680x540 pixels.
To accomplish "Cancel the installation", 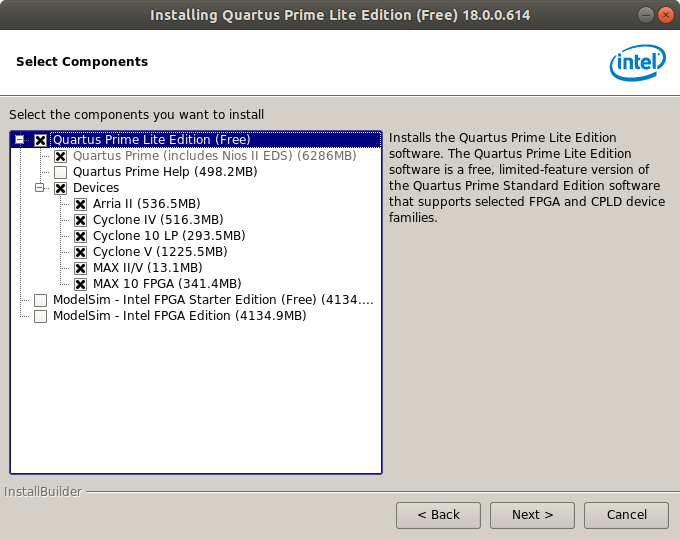I will point(626,515).
